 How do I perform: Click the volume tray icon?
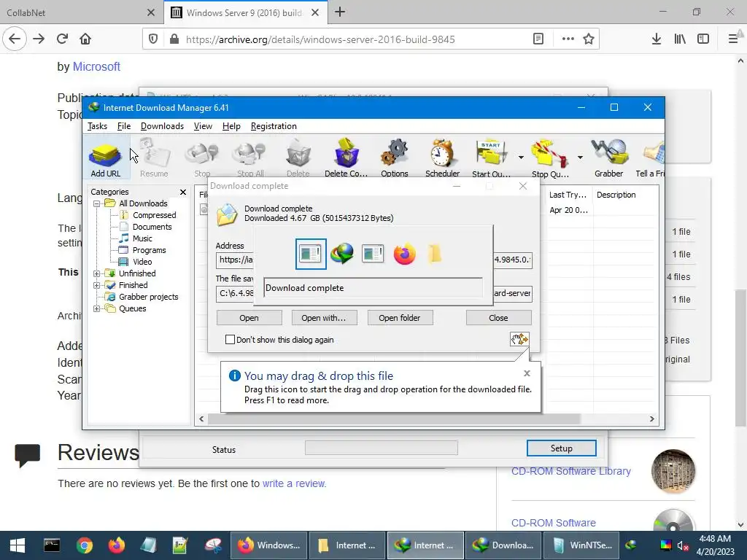(683, 545)
